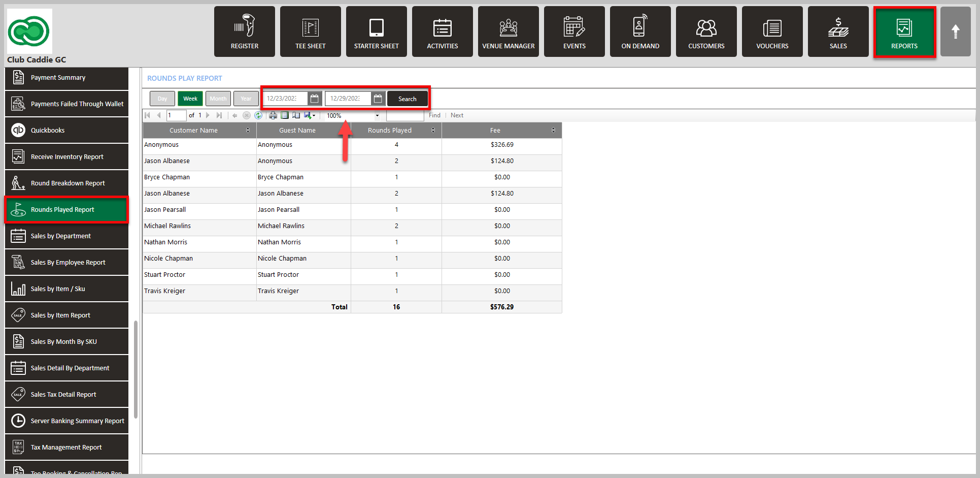Select the Week range toggle
The height and width of the screenshot is (478, 980).
point(190,99)
